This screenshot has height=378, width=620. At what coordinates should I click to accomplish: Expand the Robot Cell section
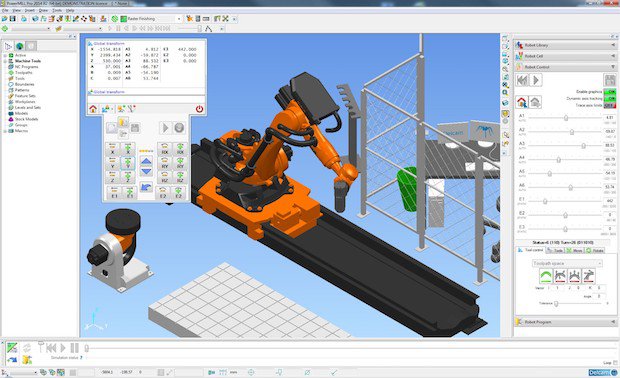click(x=565, y=56)
